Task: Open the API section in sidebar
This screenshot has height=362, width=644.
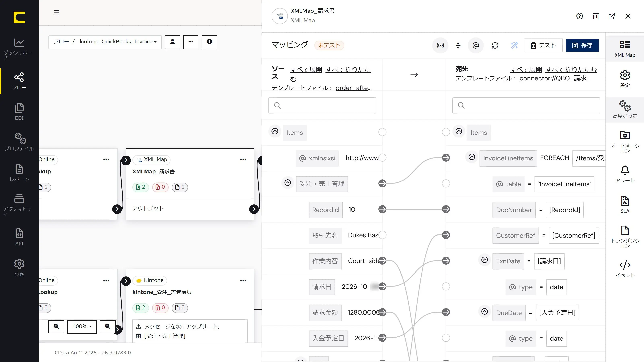Action: pos(19,237)
